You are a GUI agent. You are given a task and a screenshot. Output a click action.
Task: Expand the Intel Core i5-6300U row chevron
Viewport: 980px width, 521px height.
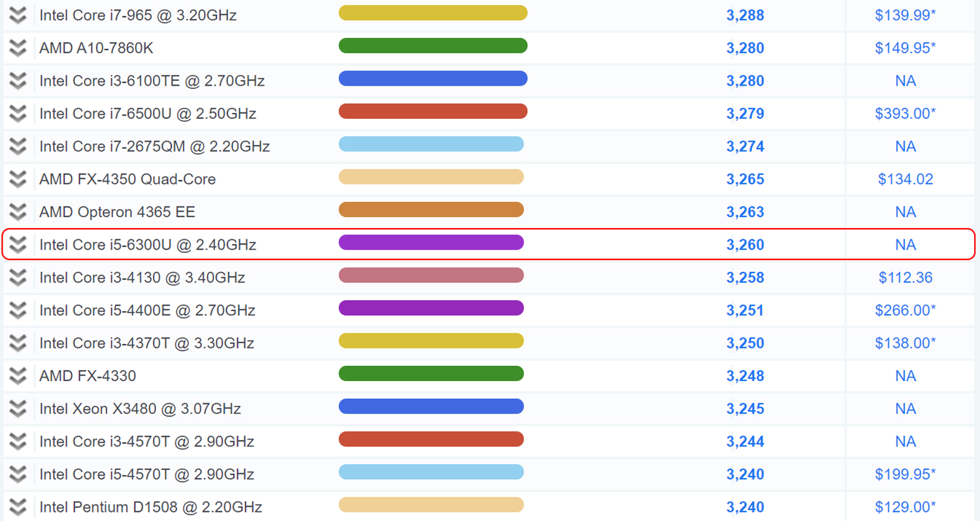[x=18, y=244]
